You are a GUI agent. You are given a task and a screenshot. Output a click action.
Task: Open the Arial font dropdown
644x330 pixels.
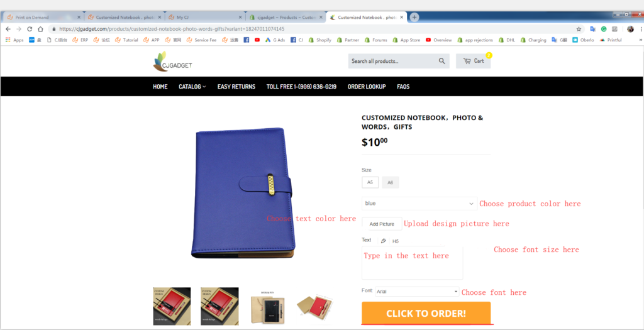point(417,292)
